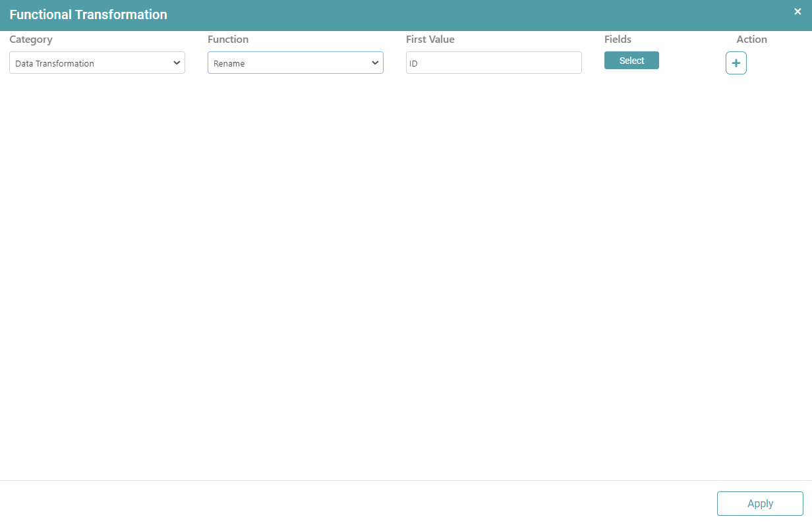The image size is (812, 525).
Task: Click the Rename selected value
Action: pyautogui.click(x=229, y=64)
